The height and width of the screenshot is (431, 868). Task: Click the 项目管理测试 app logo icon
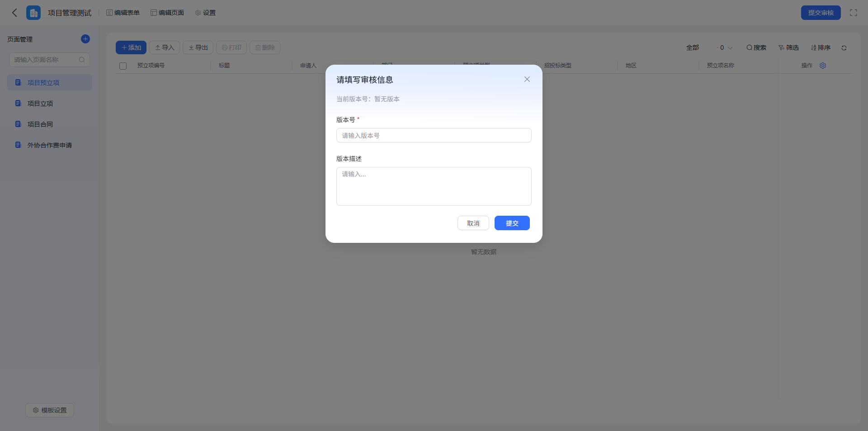[x=33, y=13]
